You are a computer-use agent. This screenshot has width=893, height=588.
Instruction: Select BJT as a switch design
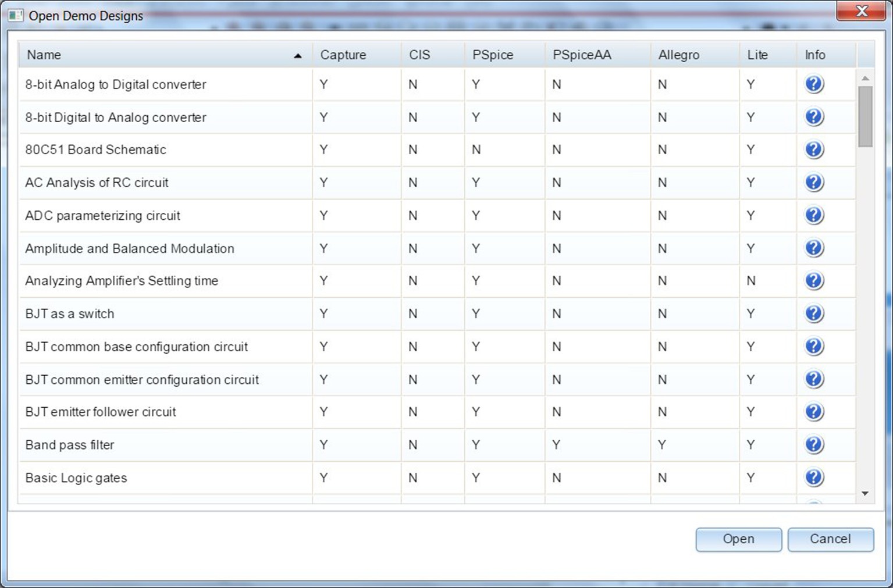pyautogui.click(x=437, y=314)
